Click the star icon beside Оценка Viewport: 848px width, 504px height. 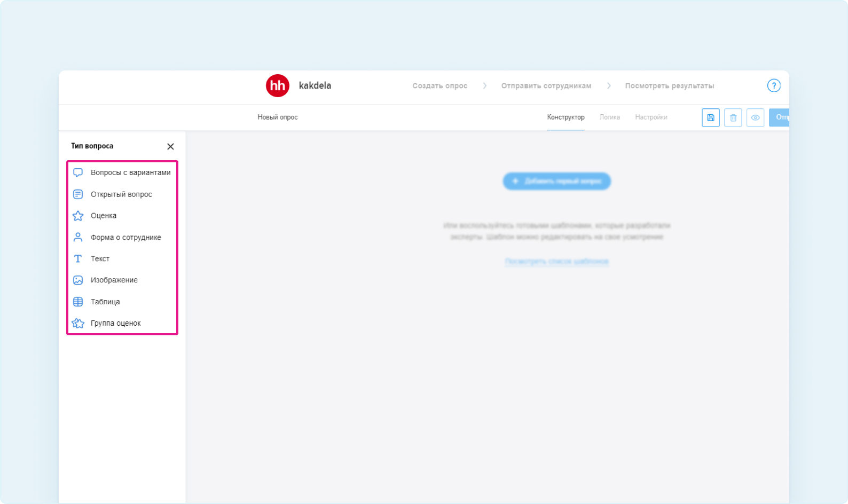[x=78, y=216]
